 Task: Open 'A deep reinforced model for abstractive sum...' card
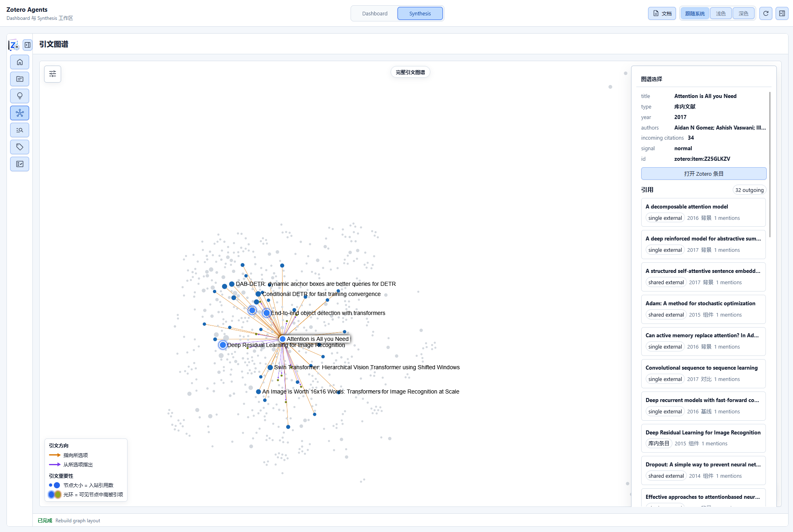pyautogui.click(x=703, y=245)
